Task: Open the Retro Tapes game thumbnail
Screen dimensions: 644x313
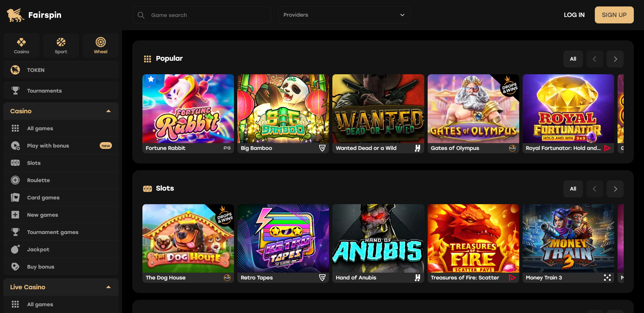Action: [x=283, y=238]
